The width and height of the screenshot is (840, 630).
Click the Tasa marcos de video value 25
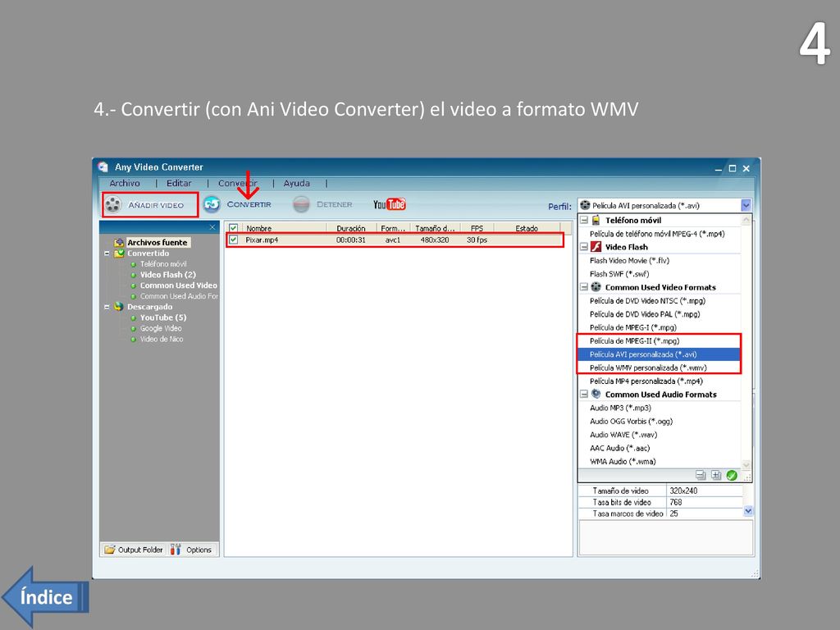[674, 514]
